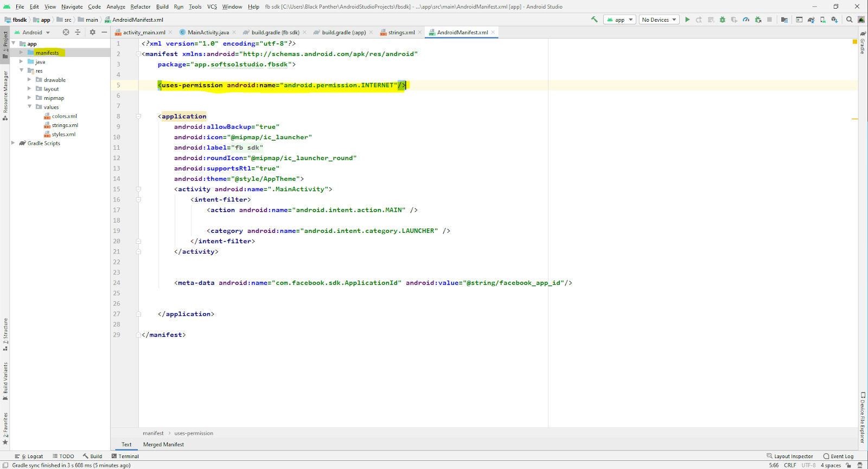Open Project panel settings gear
Viewport: 868px width, 469px height.
coord(92,32)
